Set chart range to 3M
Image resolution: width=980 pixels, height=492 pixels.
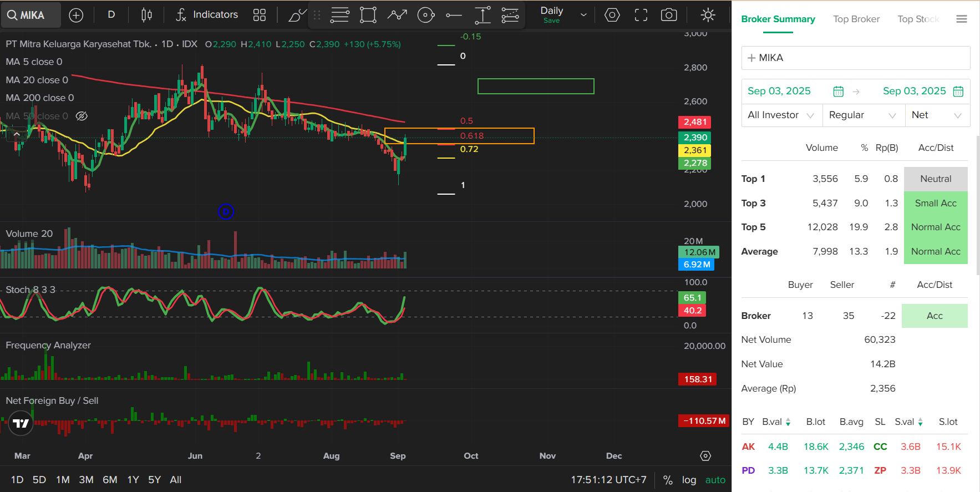pos(86,480)
